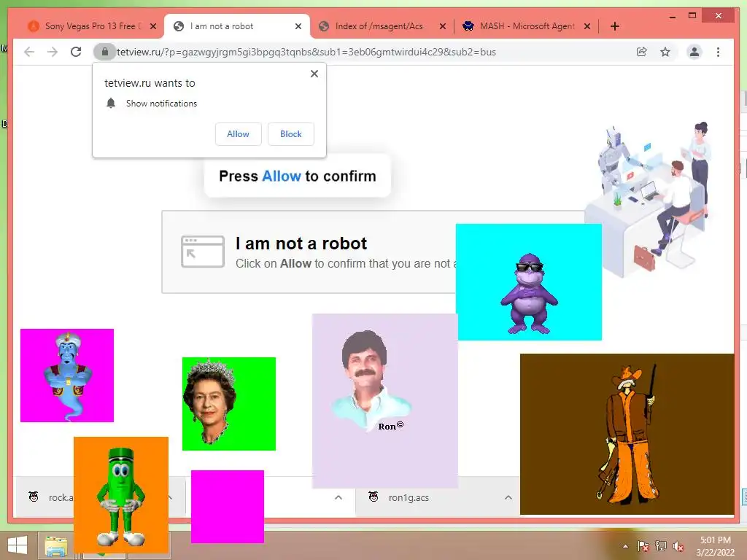
Task: Close the I am not a robot tab
Action: tap(298, 26)
